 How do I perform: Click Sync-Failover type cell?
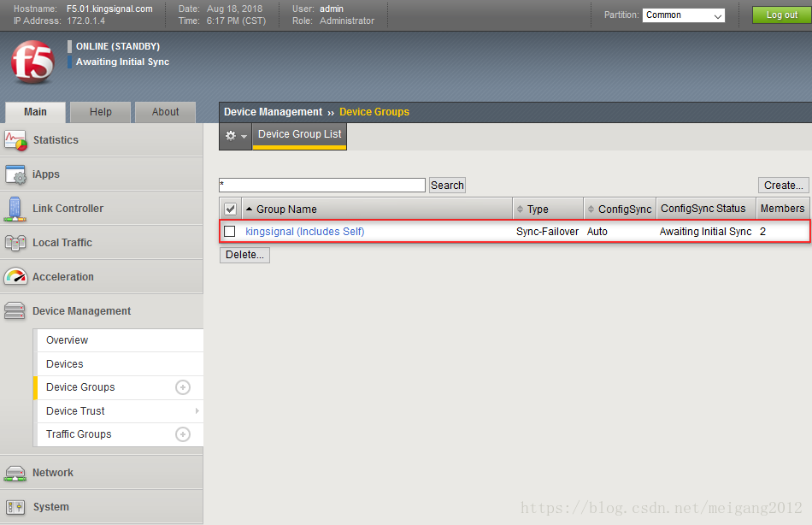(x=547, y=232)
